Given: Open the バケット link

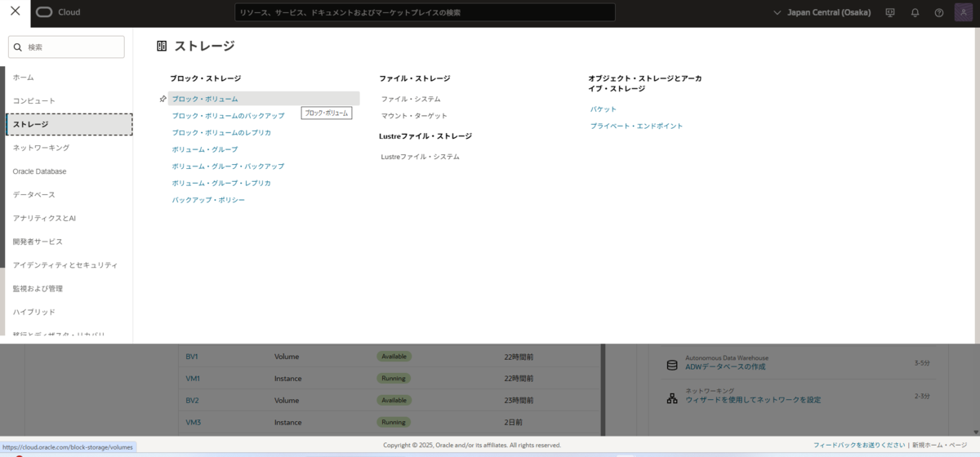Looking at the screenshot, I should pos(604,109).
